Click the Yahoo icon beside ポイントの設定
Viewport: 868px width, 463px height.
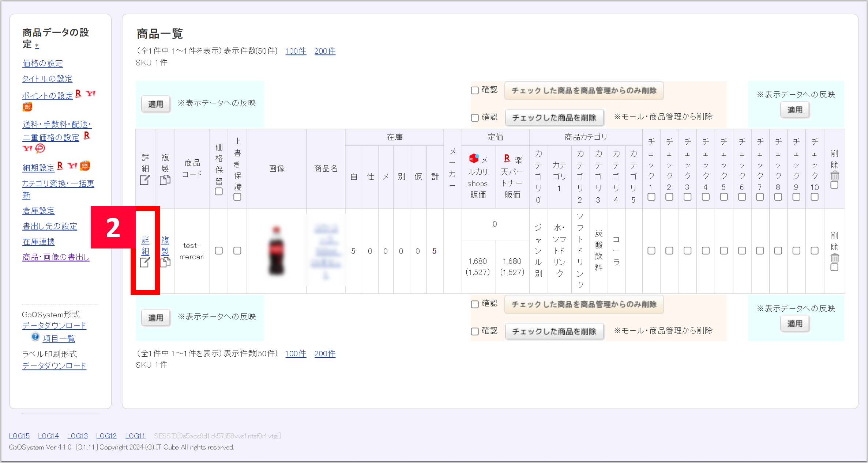(91, 94)
